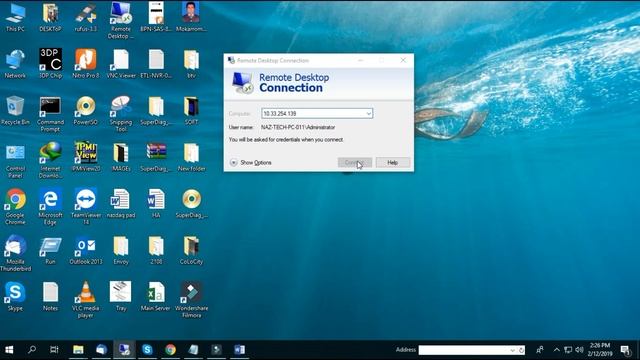Select the rufus-3.3 desktop shortcut
This screenshot has height=360, width=640.
click(x=86, y=17)
